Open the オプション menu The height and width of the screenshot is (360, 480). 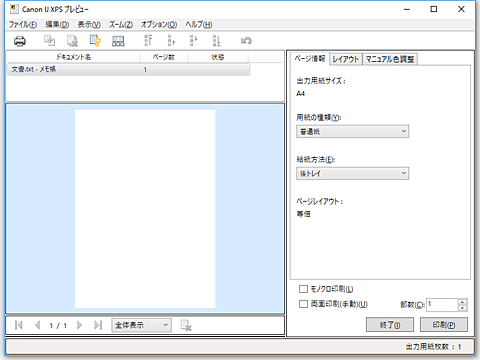click(x=159, y=24)
